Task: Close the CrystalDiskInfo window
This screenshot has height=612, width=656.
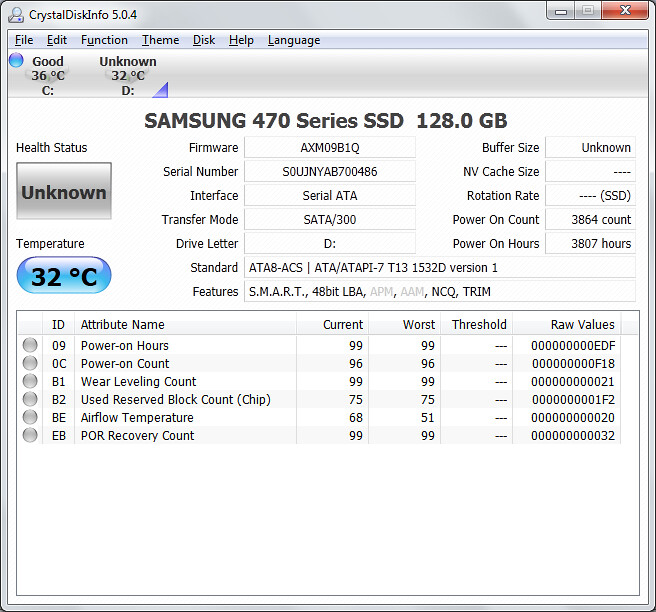Action: coord(625,11)
